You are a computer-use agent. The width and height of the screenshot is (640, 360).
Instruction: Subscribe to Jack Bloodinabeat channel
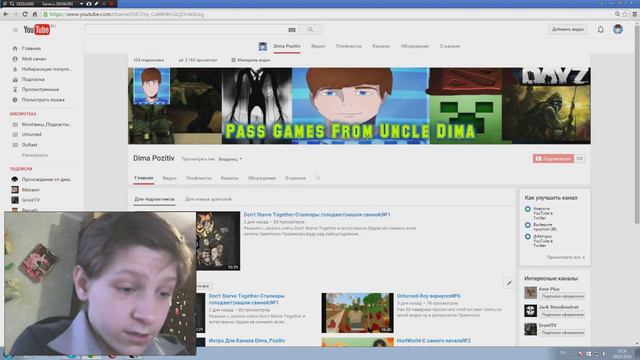(562, 315)
